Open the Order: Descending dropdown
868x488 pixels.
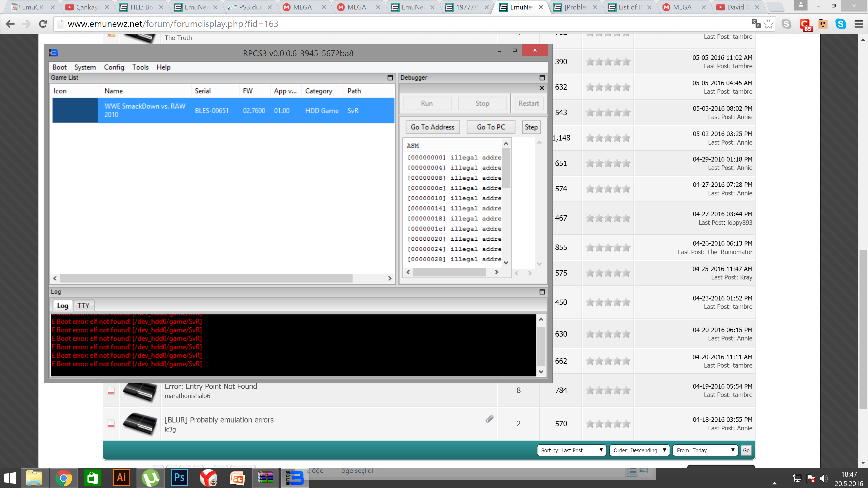pyautogui.click(x=640, y=450)
